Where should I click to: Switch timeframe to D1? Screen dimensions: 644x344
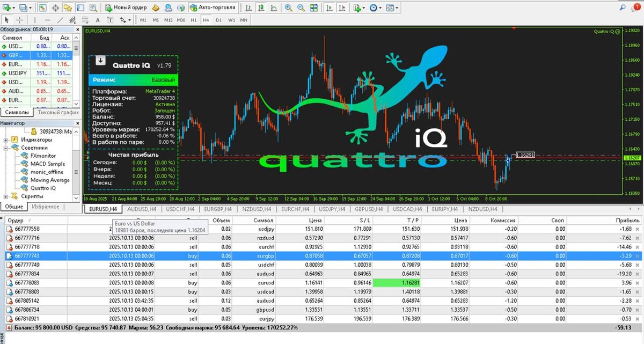click(x=219, y=20)
